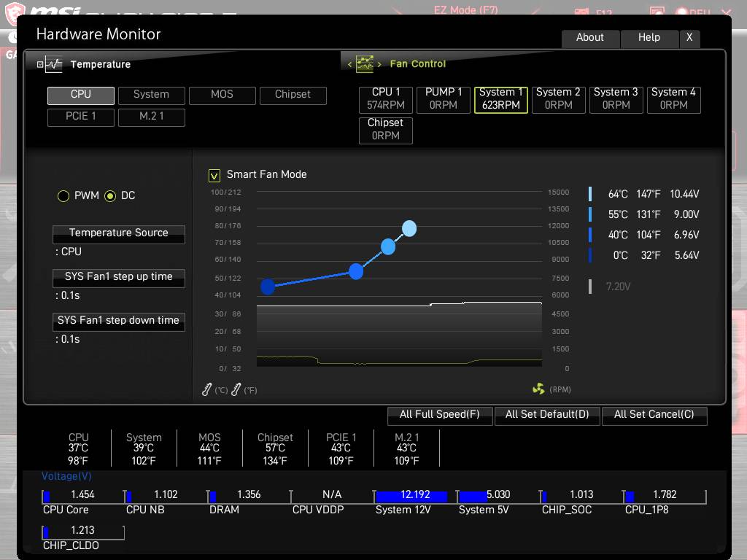The image size is (747, 560).
Task: Choose the CPU 1 fan at 574RPM
Action: click(386, 99)
